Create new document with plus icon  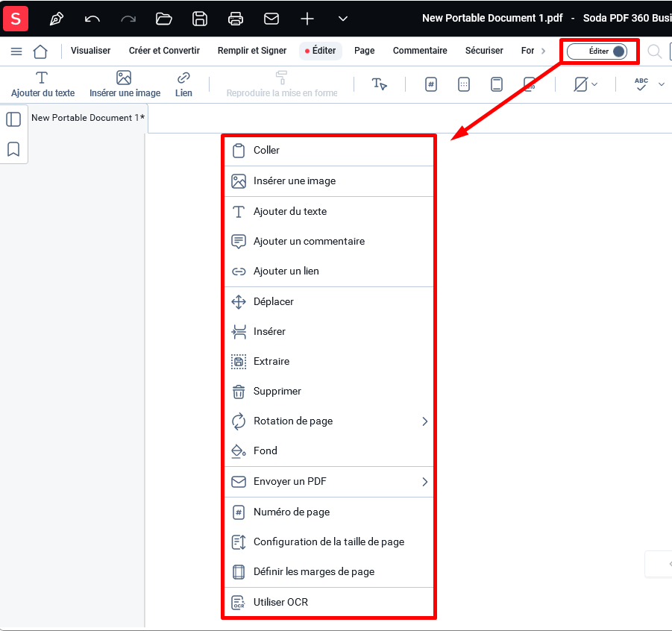[307, 19]
